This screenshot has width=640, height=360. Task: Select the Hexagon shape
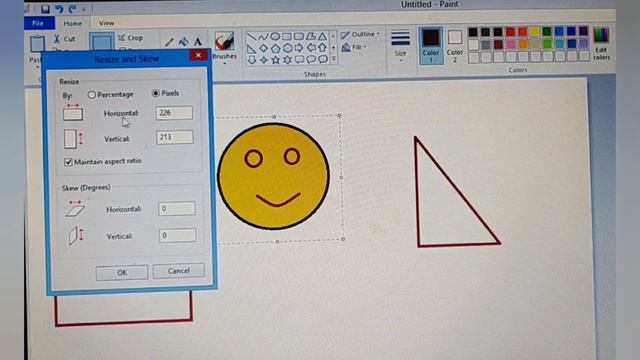[x=287, y=48]
